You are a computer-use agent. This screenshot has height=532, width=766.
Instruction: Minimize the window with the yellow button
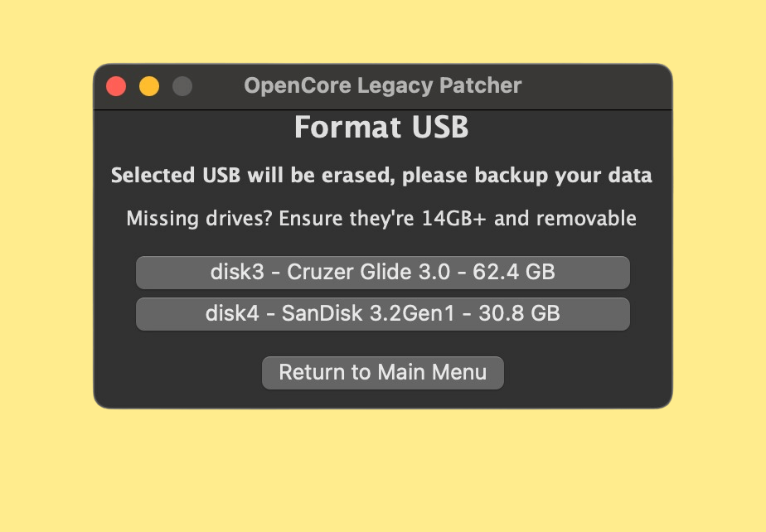coord(149,86)
